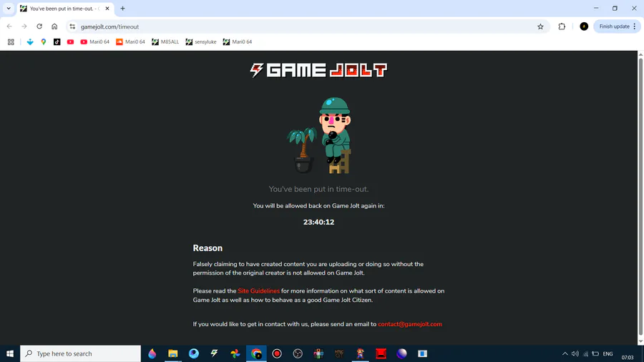Click the back navigation arrow
This screenshot has width=644, height=362.
pyautogui.click(x=9, y=26)
